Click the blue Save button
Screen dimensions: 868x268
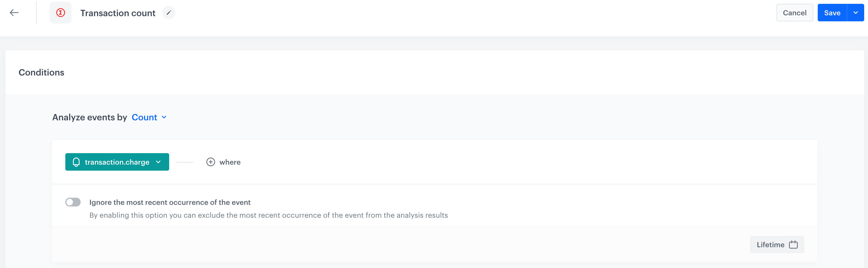pos(832,13)
